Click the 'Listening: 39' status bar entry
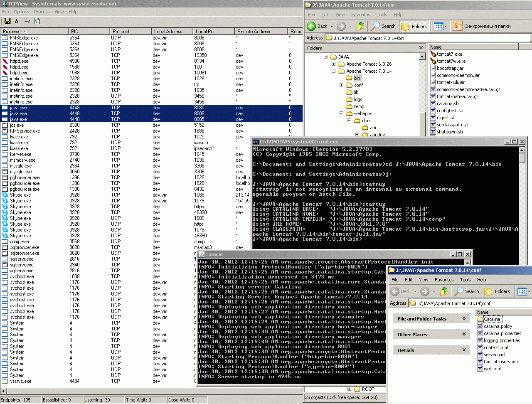The height and width of the screenshot is (404, 532). 104,400
